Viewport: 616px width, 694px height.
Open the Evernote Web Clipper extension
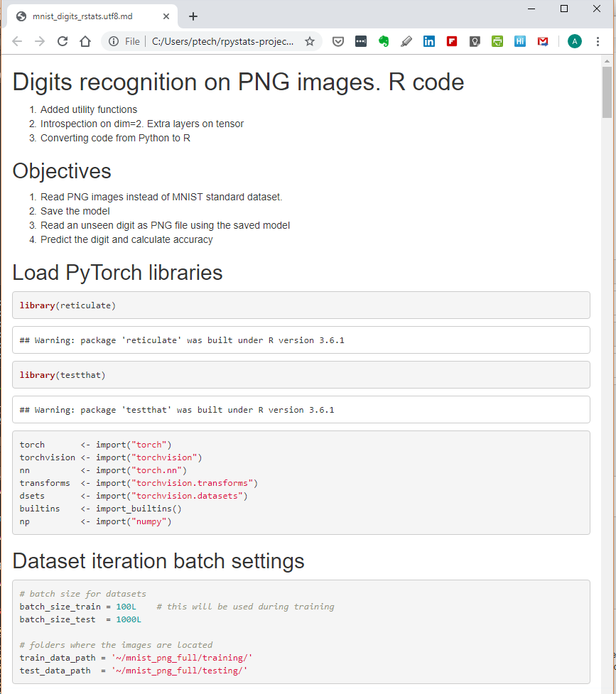point(384,41)
